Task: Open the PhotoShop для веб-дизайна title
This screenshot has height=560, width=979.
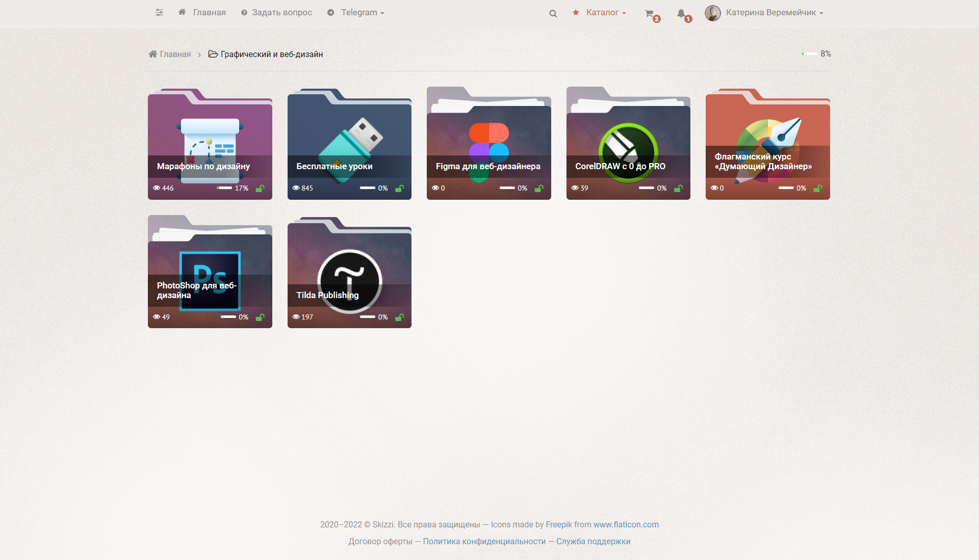Action: (x=197, y=290)
